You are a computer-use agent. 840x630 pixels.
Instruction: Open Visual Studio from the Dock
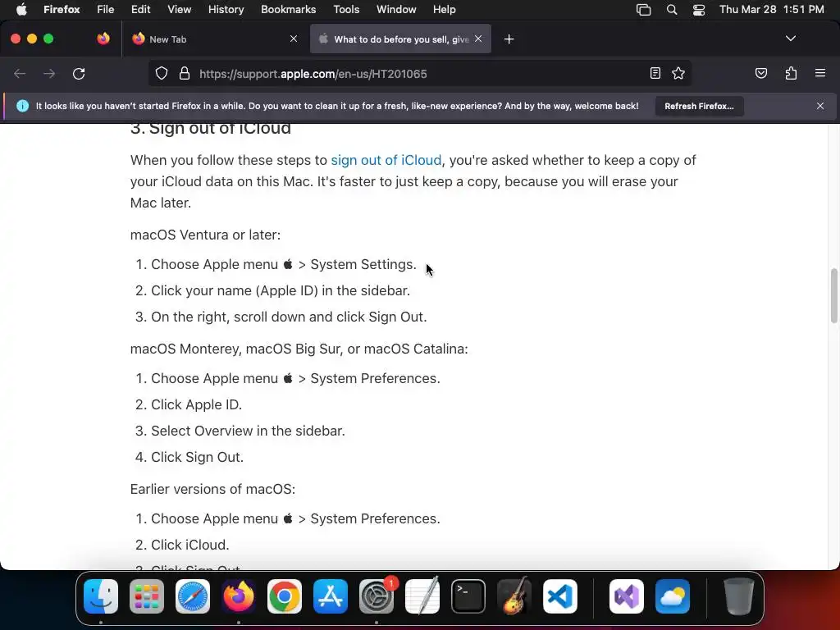coord(627,596)
